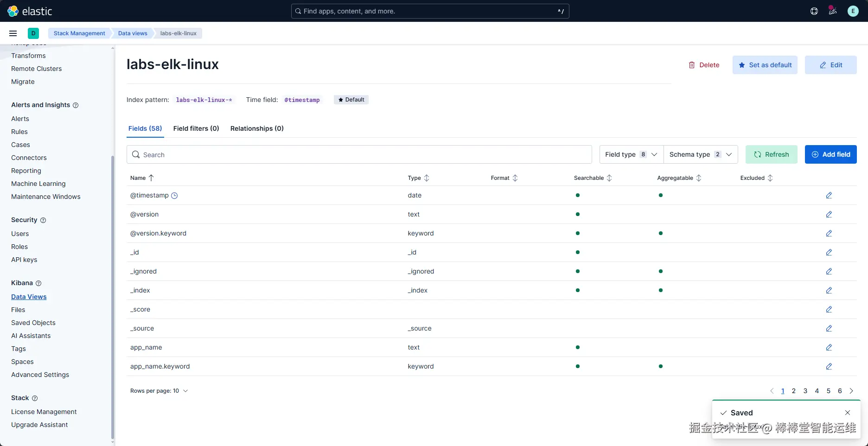Switch to the Field filters (0) tab
Screen dimensions: 868x446
pos(196,128)
